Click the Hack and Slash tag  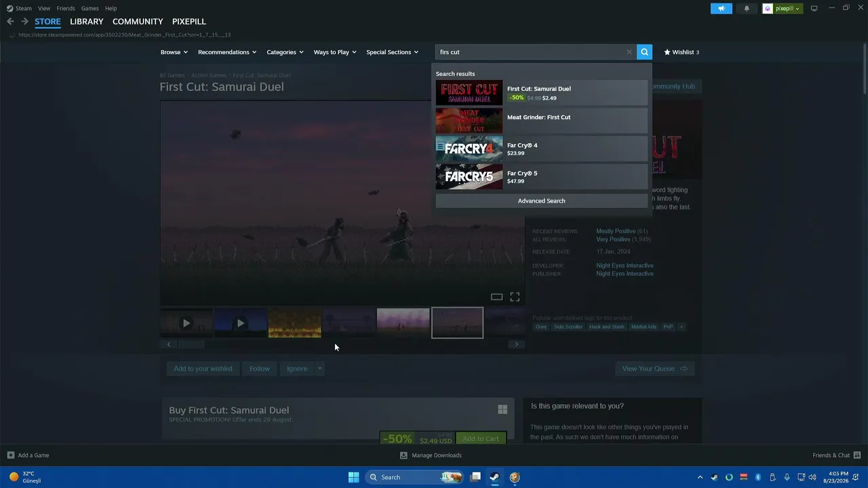606,327
